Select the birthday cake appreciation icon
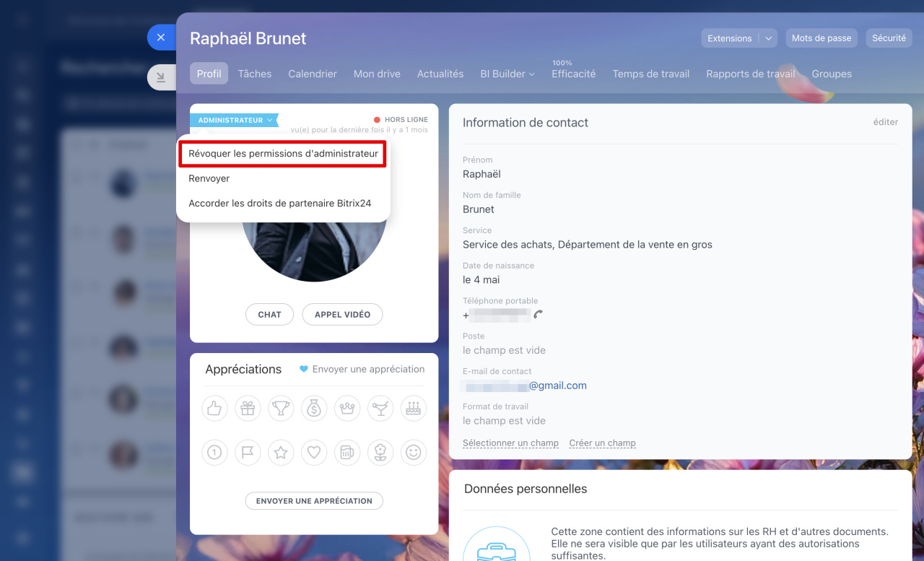This screenshot has width=924, height=561. [414, 409]
